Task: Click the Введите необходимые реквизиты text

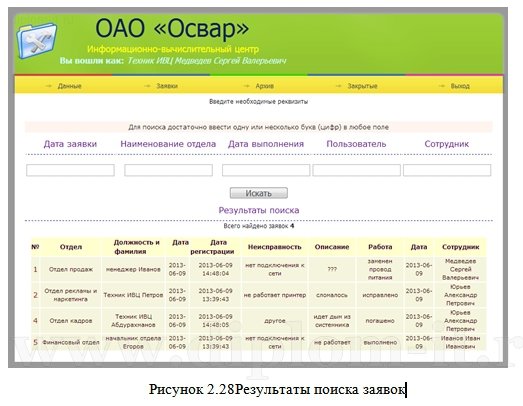Action: (258, 101)
